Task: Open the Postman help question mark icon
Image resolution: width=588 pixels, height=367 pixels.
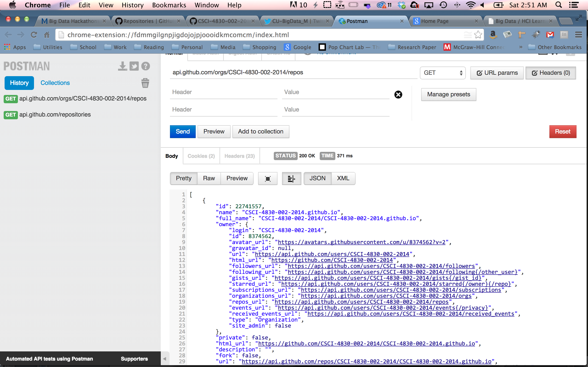Action: coord(146,66)
